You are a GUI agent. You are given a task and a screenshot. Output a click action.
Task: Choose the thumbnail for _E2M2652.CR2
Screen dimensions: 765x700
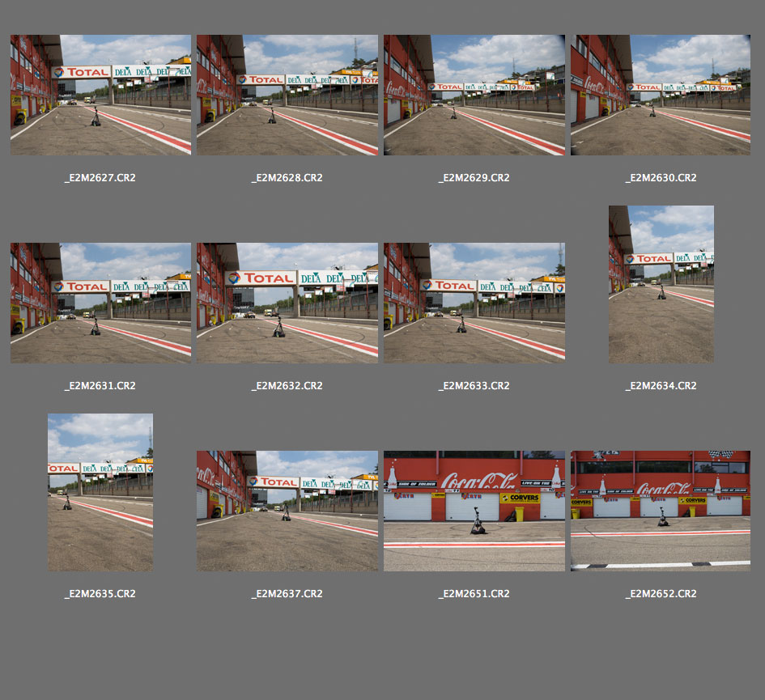[x=661, y=511]
